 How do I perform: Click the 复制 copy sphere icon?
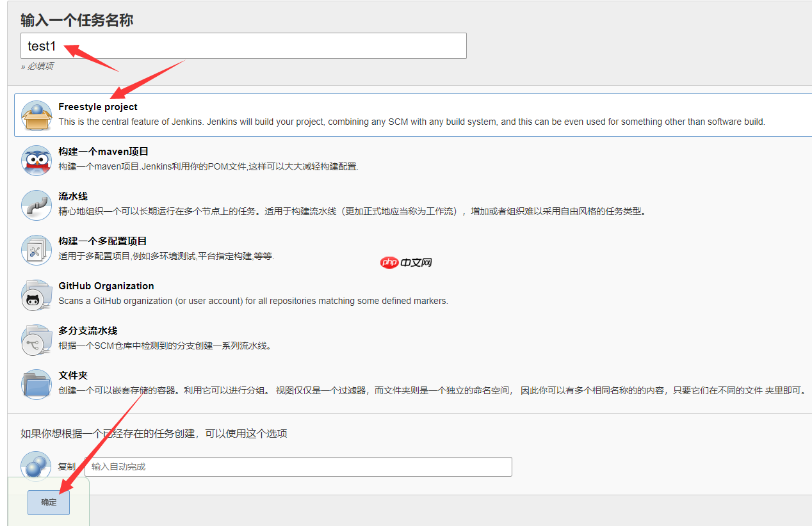pyautogui.click(x=37, y=466)
